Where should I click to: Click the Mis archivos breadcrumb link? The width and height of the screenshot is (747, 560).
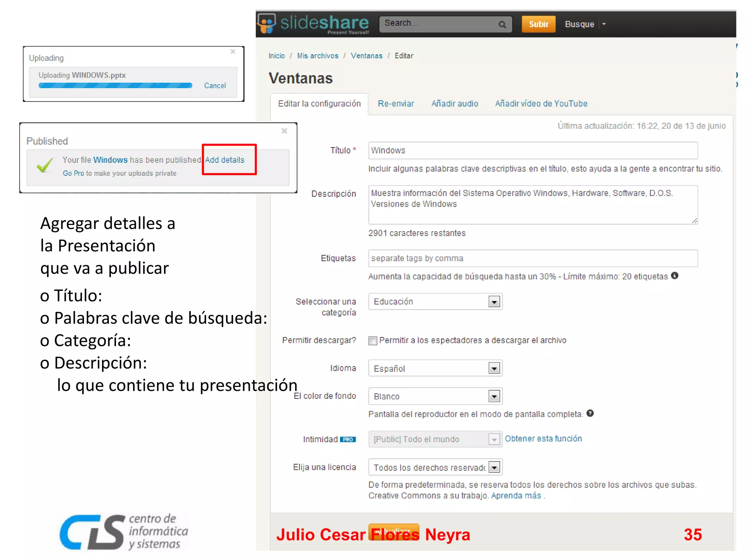pyautogui.click(x=318, y=56)
